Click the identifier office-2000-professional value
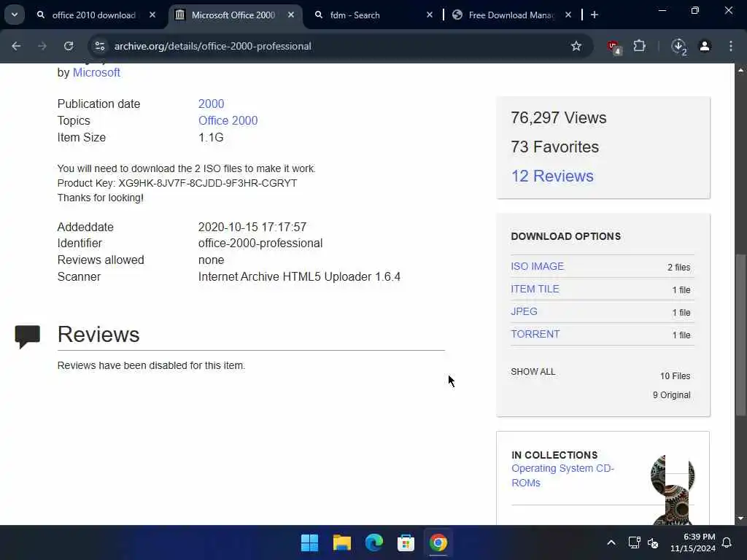 tap(260, 244)
